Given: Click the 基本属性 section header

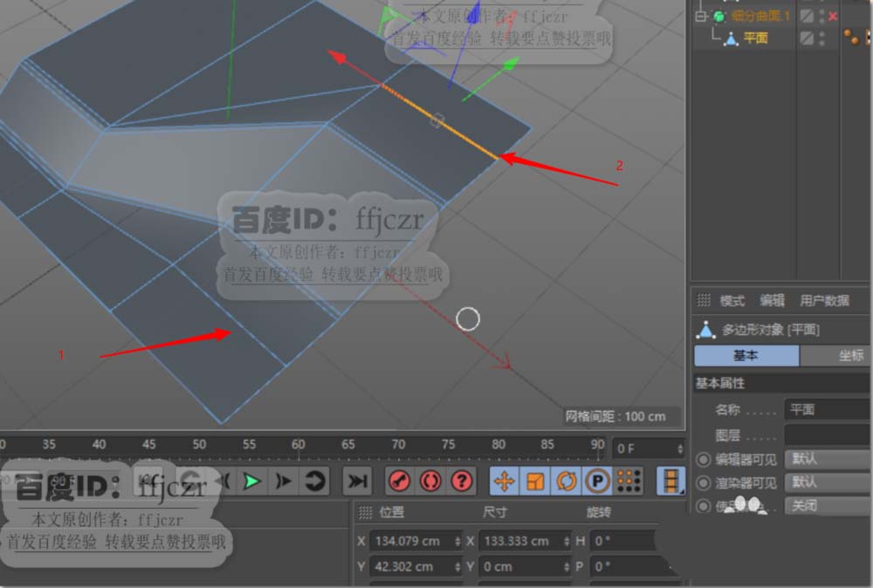Looking at the screenshot, I should point(781,383).
